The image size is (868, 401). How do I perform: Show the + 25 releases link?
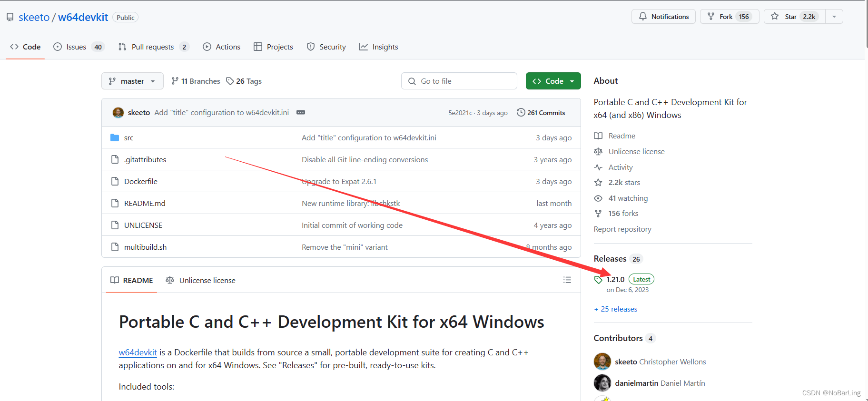pyautogui.click(x=616, y=309)
